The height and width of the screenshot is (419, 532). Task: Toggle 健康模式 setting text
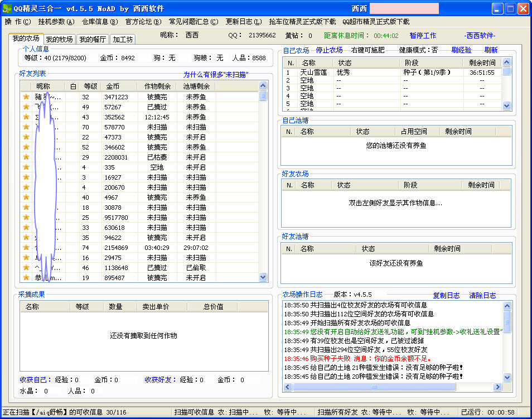(x=418, y=50)
